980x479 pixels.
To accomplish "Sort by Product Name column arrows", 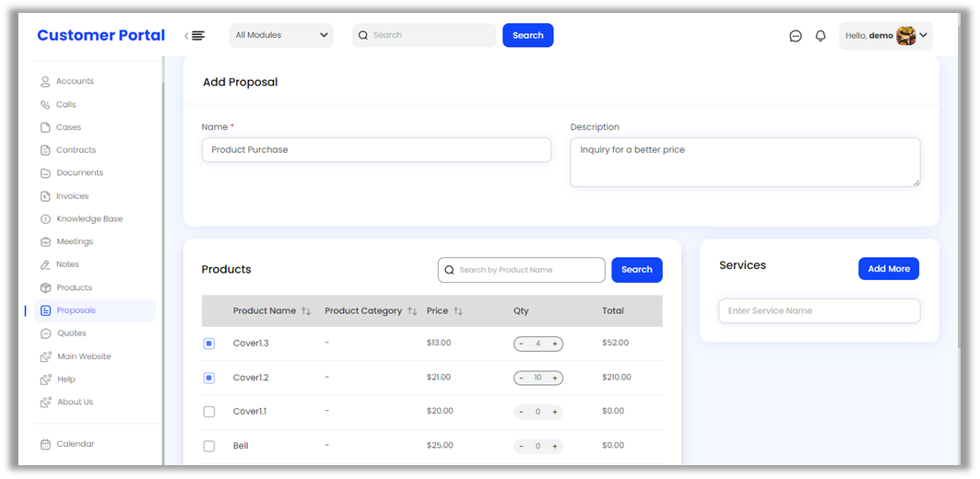I will [x=306, y=311].
